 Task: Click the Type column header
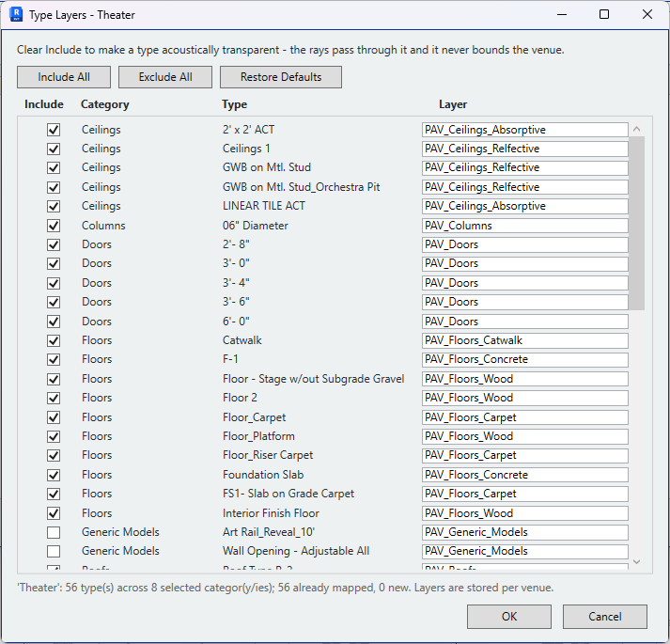234,104
